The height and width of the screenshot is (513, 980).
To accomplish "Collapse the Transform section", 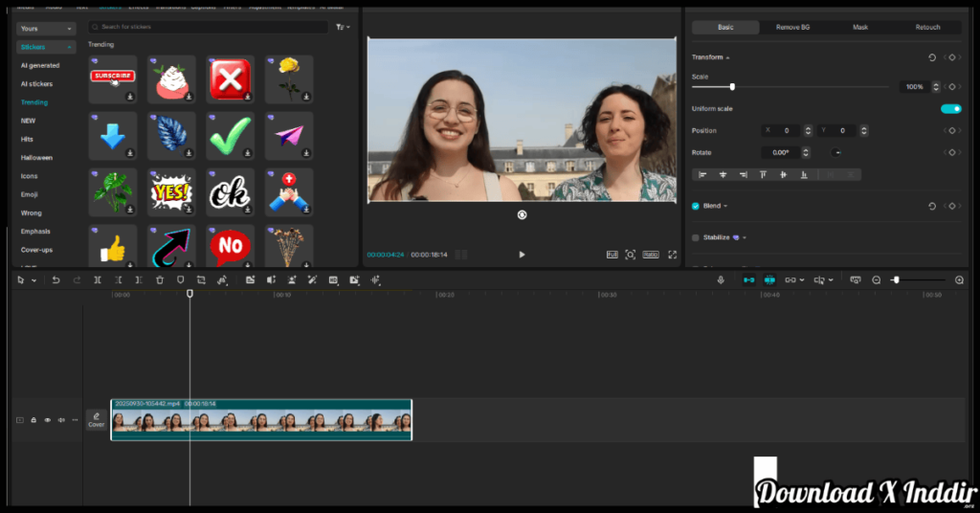I will point(727,57).
